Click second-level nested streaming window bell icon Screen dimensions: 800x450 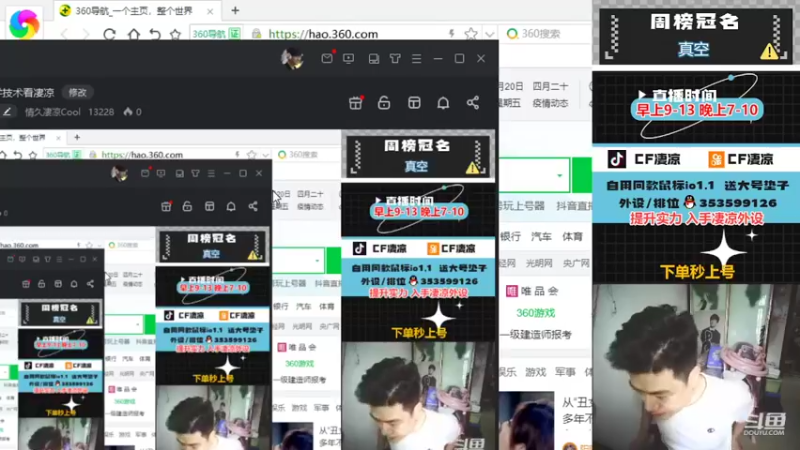(231, 206)
